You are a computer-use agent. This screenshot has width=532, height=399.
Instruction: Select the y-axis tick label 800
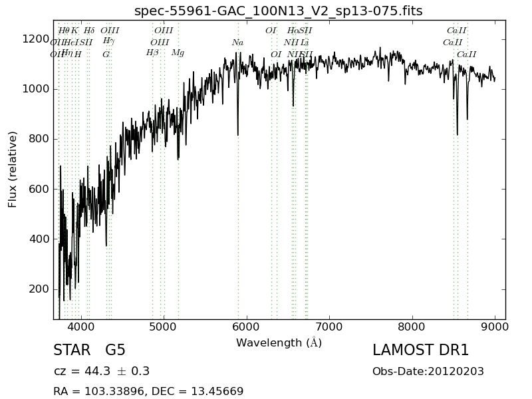(39, 139)
